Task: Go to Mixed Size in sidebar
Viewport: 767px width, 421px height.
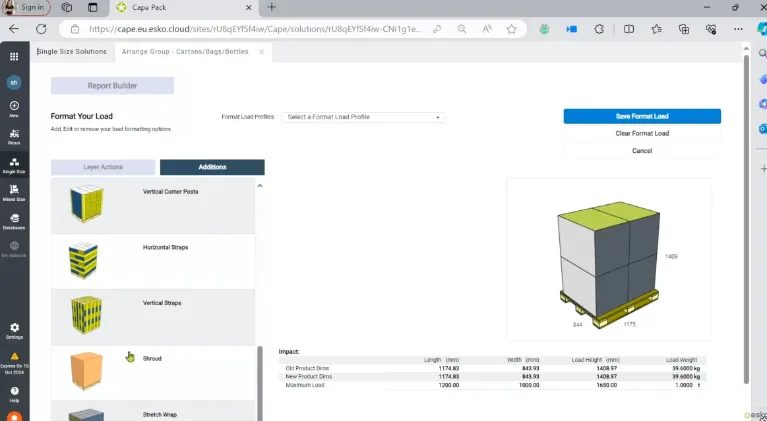Action: [14, 192]
